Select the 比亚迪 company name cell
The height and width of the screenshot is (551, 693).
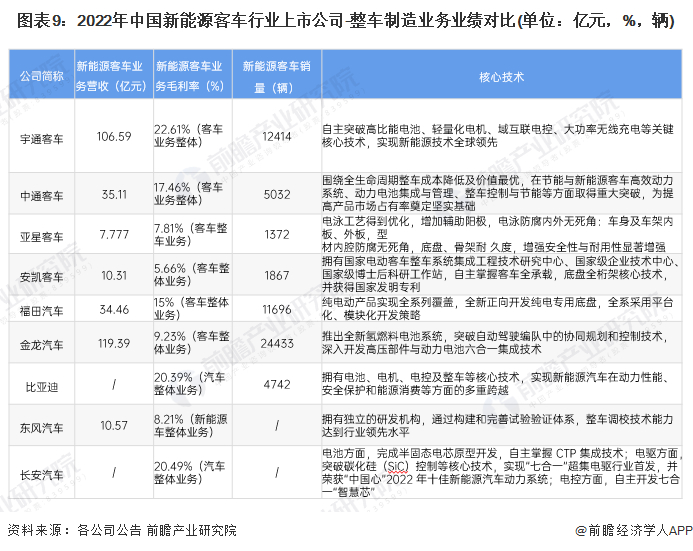42,387
